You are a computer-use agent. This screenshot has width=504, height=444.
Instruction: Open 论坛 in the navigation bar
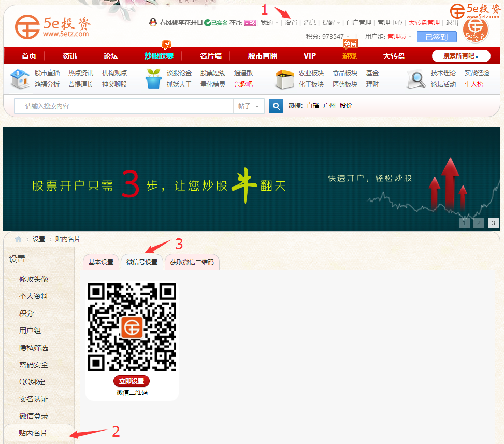tap(111, 56)
